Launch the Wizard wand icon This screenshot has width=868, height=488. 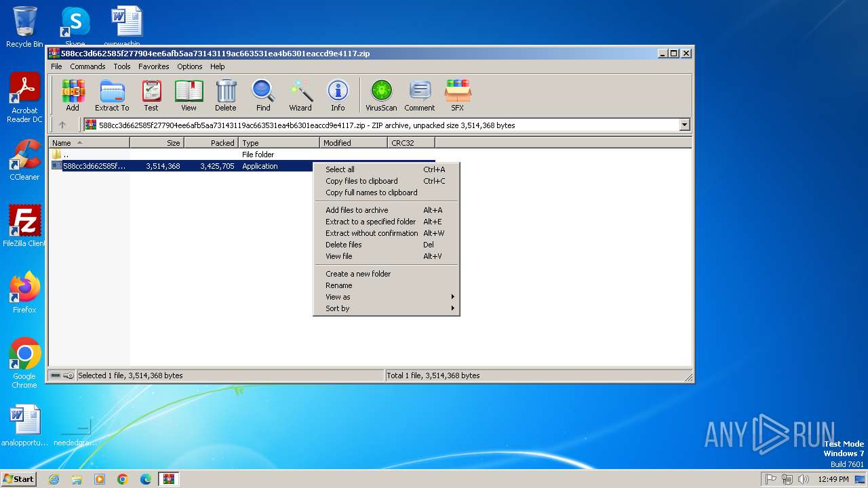point(300,96)
